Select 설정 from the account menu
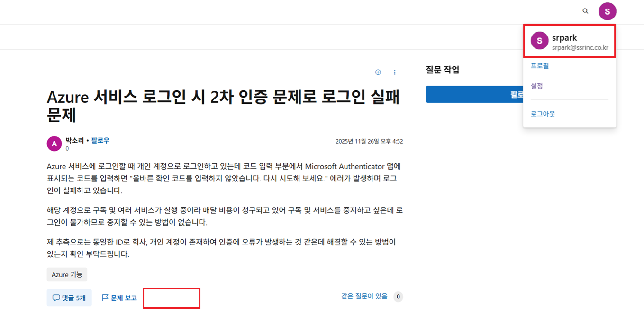This screenshot has height=316, width=644. [x=537, y=86]
